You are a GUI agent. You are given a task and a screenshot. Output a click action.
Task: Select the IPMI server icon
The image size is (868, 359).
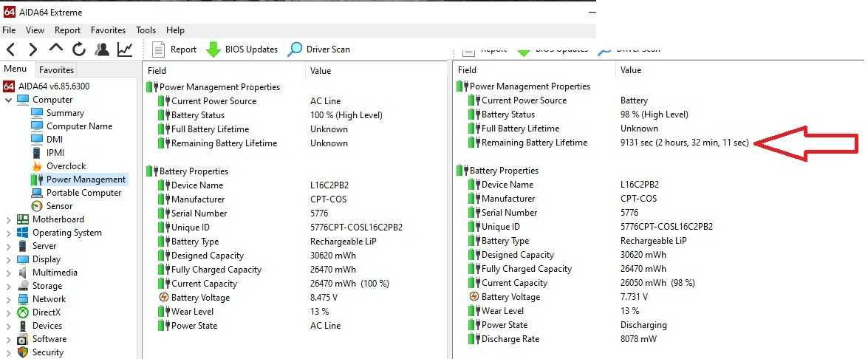coord(36,153)
